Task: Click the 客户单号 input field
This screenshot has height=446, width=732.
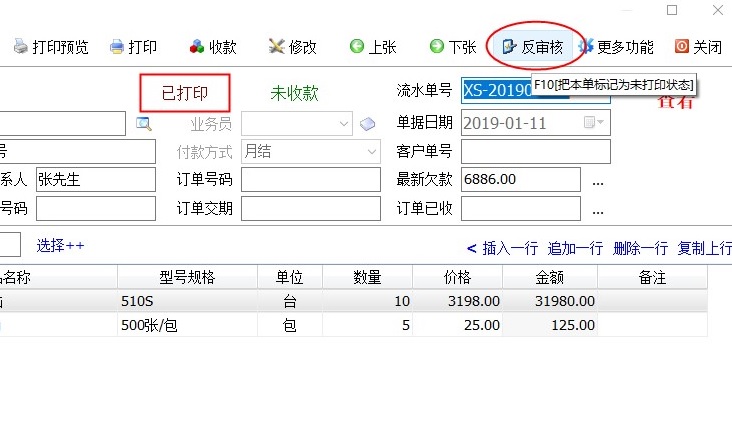Action: point(535,152)
